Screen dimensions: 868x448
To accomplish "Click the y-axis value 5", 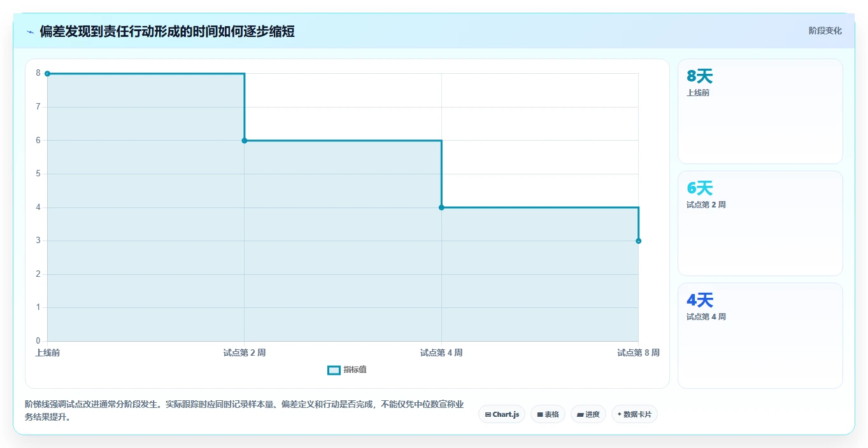I will click(38, 174).
